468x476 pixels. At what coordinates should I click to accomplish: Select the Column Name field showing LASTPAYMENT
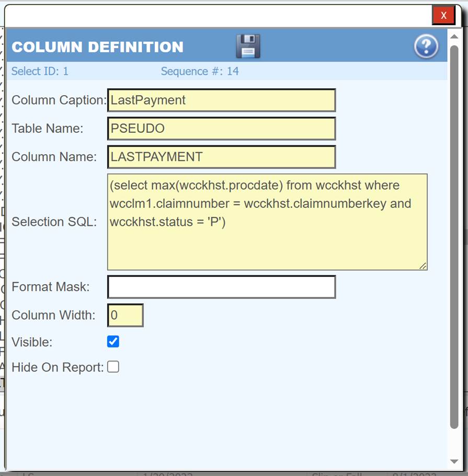pos(220,157)
